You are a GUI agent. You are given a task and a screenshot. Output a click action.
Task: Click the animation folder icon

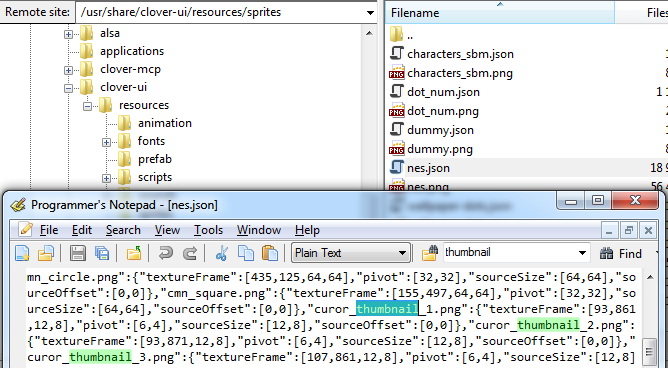[x=124, y=123]
